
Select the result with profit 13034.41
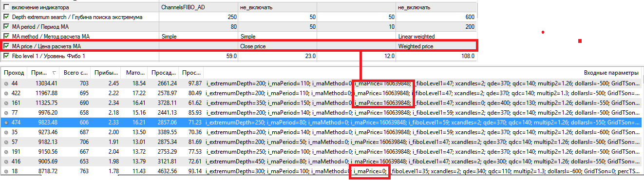coord(47,84)
